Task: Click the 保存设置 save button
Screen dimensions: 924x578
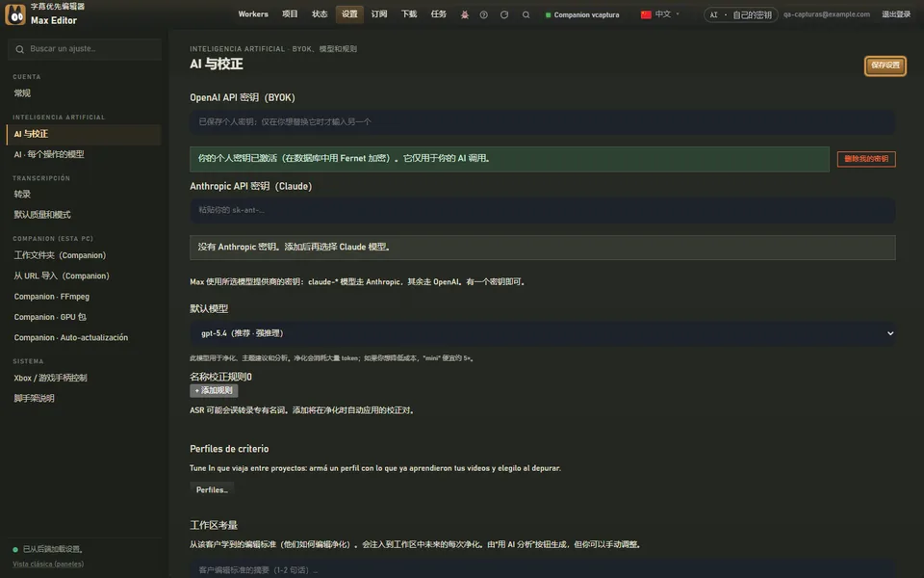Action: pyautogui.click(x=885, y=66)
